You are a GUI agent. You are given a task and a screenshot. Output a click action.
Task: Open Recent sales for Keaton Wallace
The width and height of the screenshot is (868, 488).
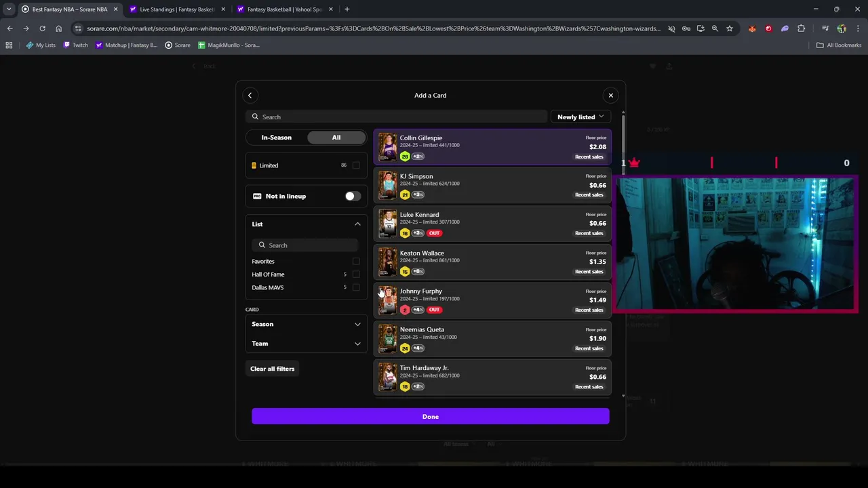click(589, 271)
